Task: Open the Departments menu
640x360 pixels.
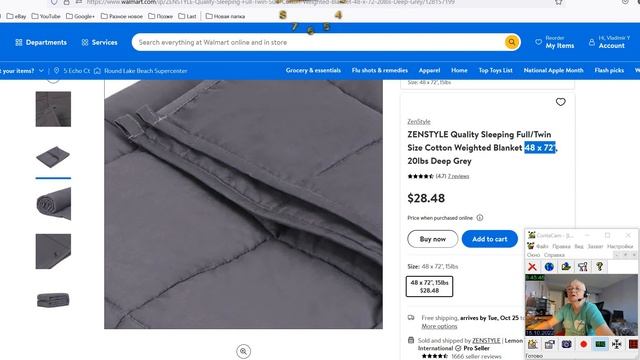Action: coord(41,42)
